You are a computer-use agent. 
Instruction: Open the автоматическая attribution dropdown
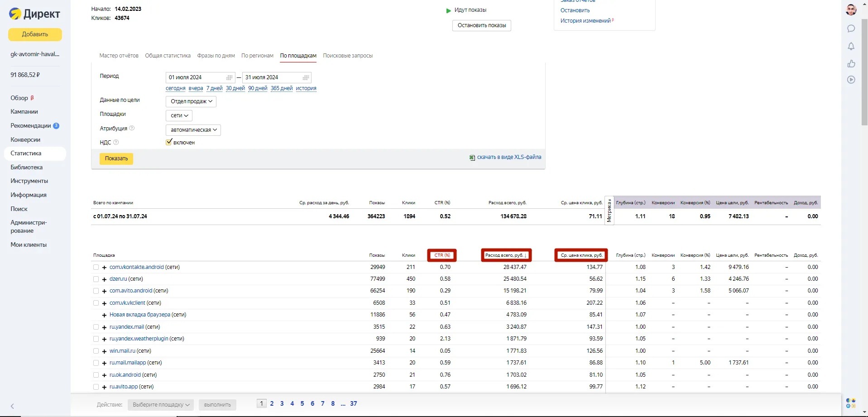tap(193, 130)
